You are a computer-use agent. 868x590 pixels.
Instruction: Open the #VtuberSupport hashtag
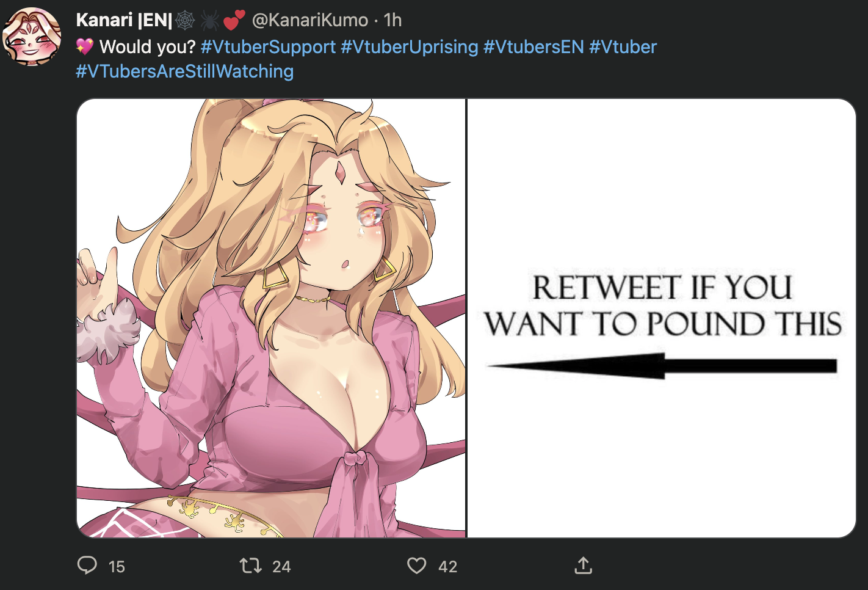[x=268, y=47]
